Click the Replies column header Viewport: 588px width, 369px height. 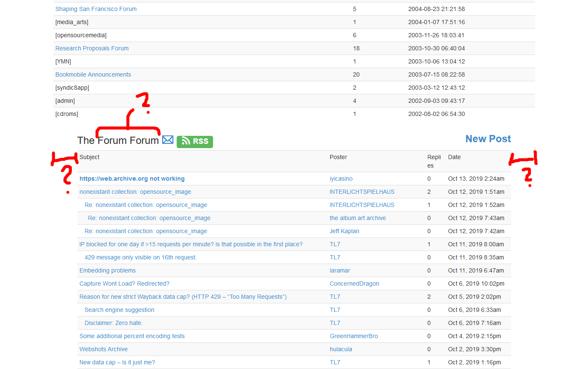point(434,161)
